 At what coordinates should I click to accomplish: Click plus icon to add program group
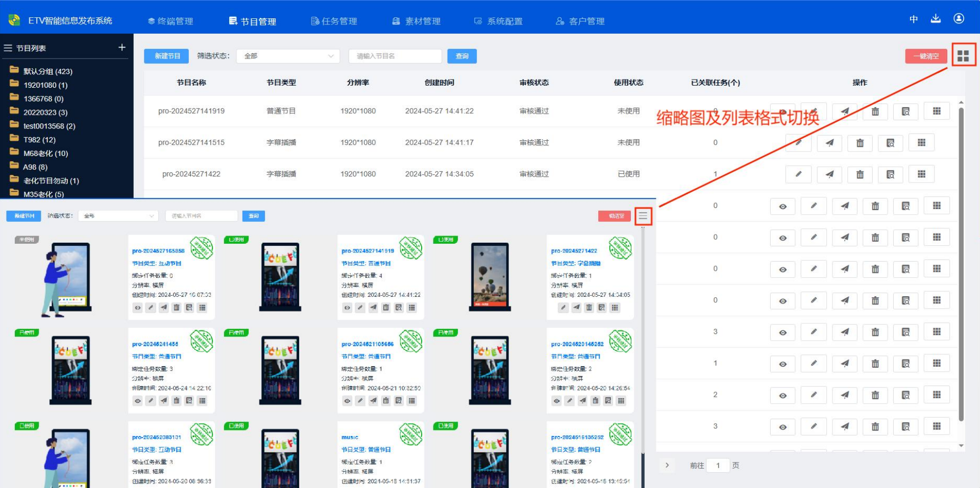pyautogui.click(x=122, y=47)
